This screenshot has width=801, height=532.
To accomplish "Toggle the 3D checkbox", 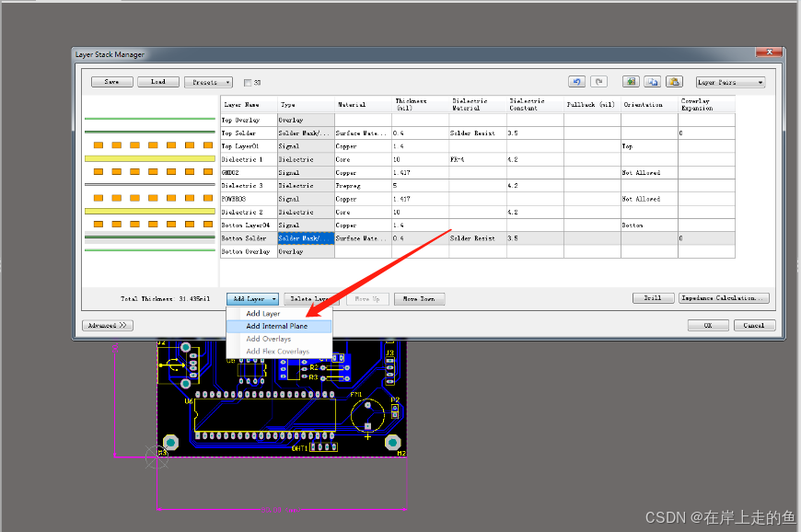I will [x=248, y=83].
